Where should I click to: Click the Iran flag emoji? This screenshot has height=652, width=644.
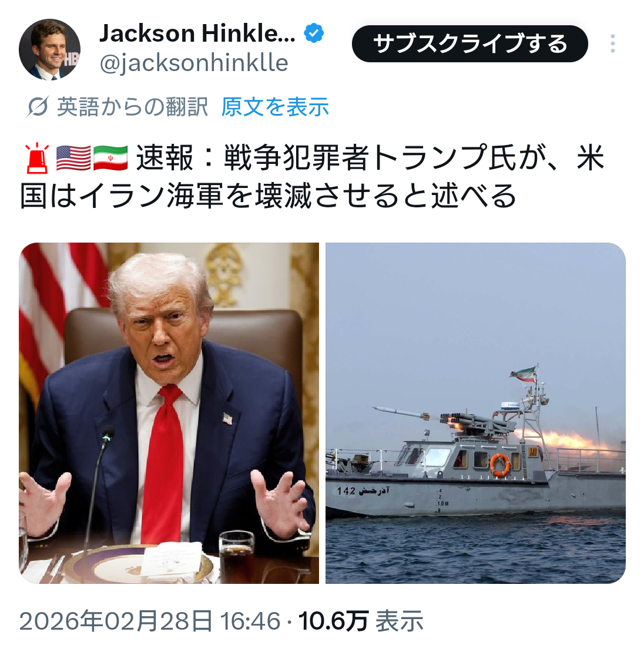tap(110, 158)
